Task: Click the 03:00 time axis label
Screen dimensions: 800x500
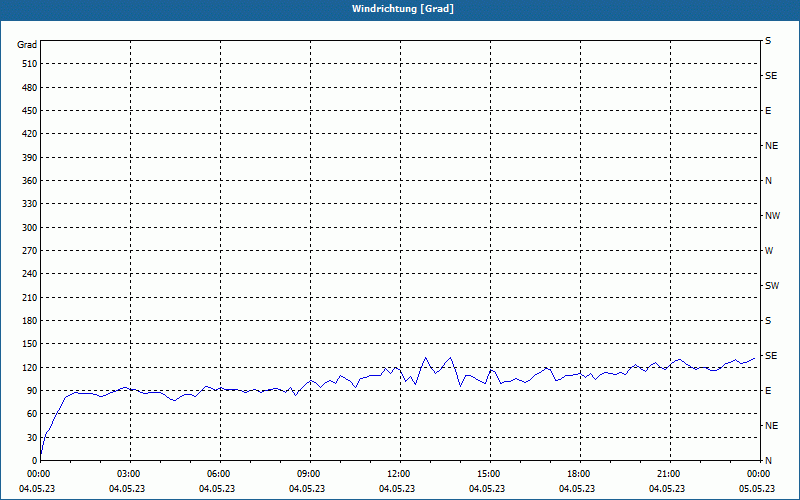Action: pos(131,474)
